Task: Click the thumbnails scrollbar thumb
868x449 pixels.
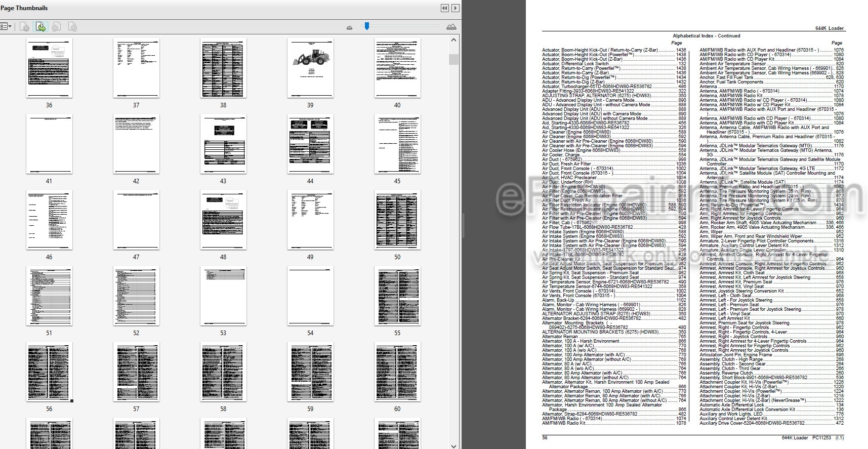Action: pyautogui.click(x=453, y=59)
